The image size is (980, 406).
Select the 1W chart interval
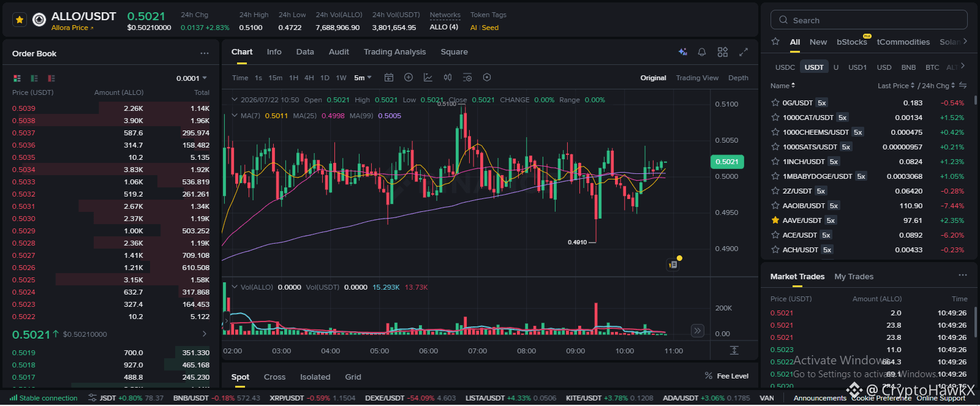coord(341,78)
